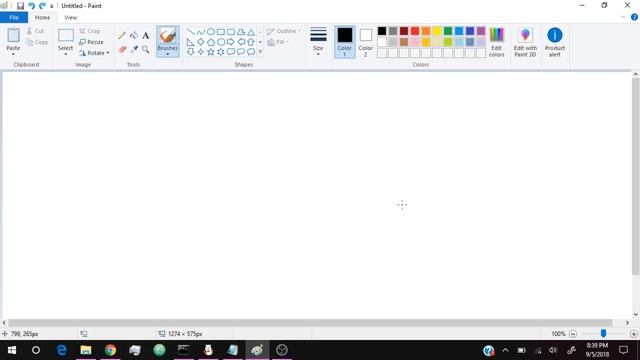Open the Outline shape dropdown
The width and height of the screenshot is (640, 360).
[x=284, y=31]
